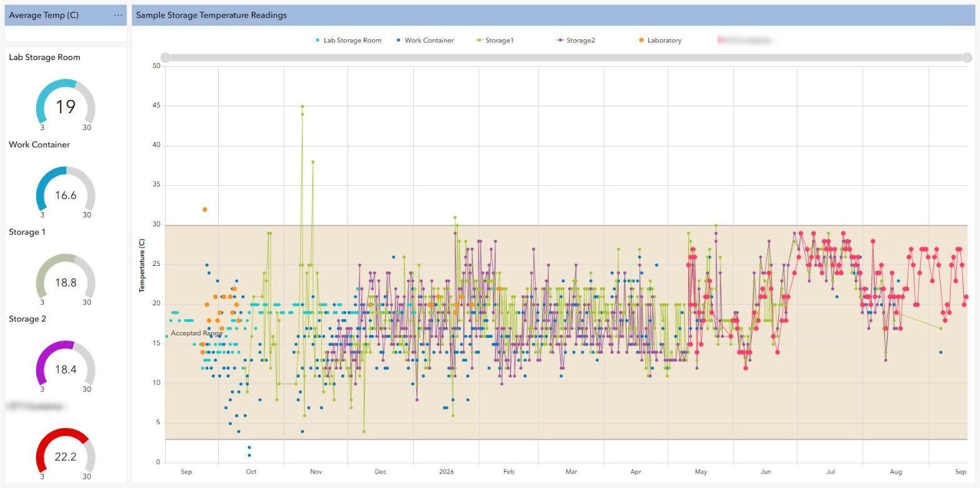Click the '45' tick on temperature axis

click(156, 106)
